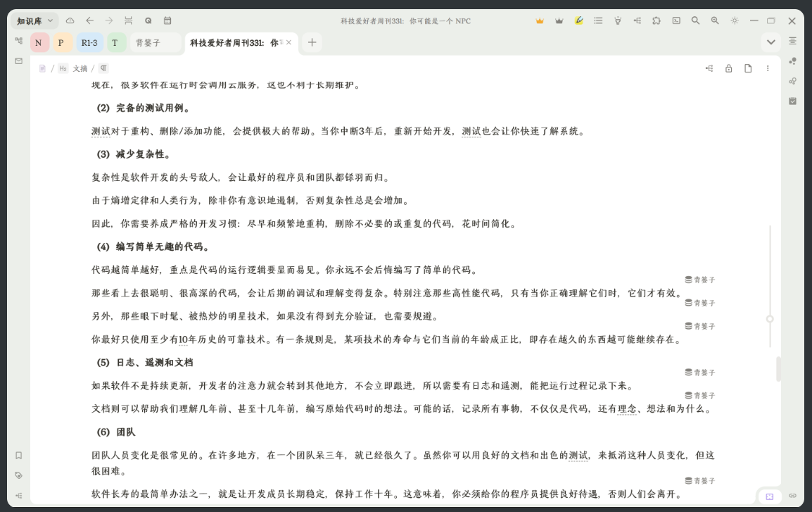Screen dimensions: 812x512
Task: Open the inbox envelope icon in left dock
Action: point(18,61)
